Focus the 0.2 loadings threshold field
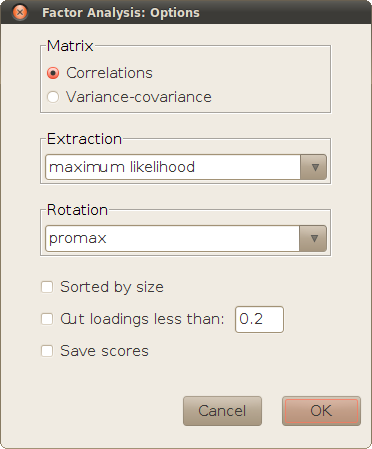The image size is (372, 449). point(259,319)
